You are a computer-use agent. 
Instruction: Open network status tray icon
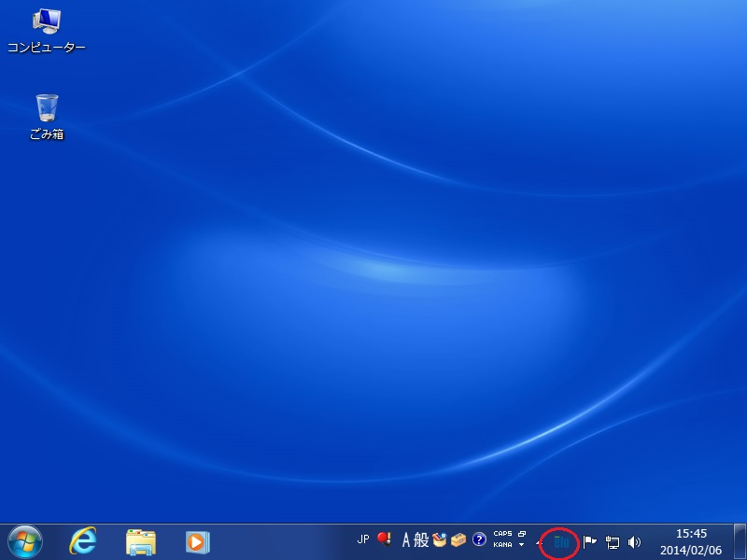[613, 541]
